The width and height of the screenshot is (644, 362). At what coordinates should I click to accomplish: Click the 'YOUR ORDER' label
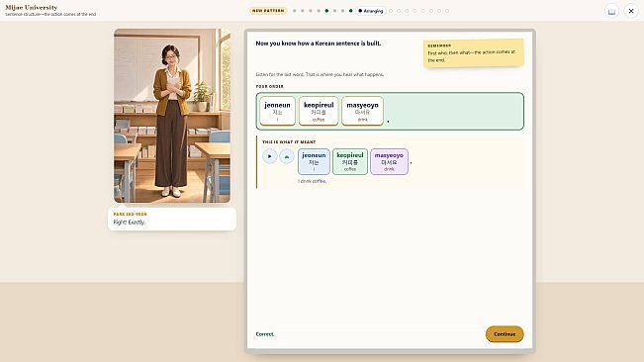[x=269, y=87]
